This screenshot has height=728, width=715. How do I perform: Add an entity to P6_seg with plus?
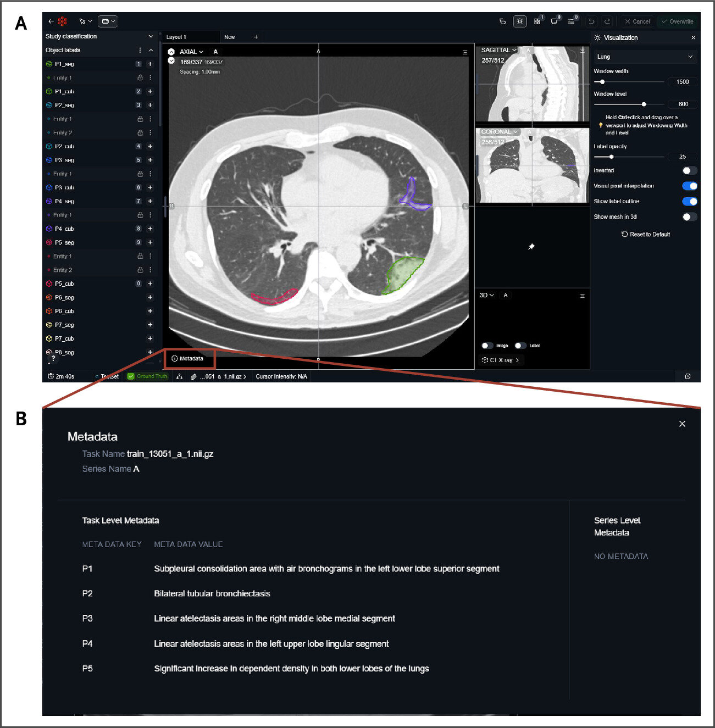[x=150, y=297]
